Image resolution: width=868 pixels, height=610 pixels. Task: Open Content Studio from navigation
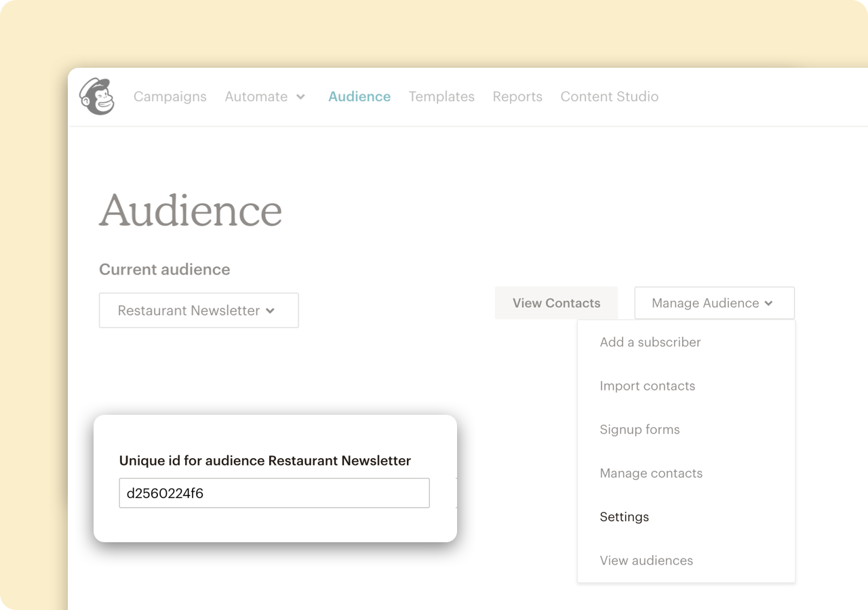(610, 97)
